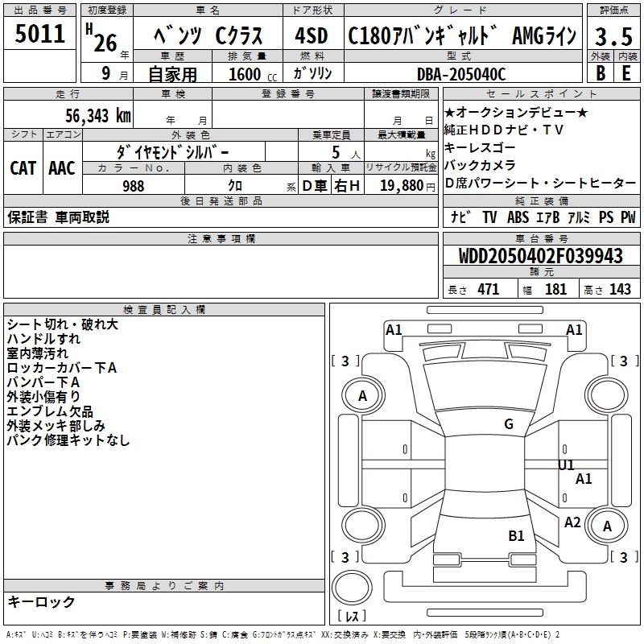644x644 pixels.
Task: Click air conditioner AAC
Action: (x=62, y=168)
